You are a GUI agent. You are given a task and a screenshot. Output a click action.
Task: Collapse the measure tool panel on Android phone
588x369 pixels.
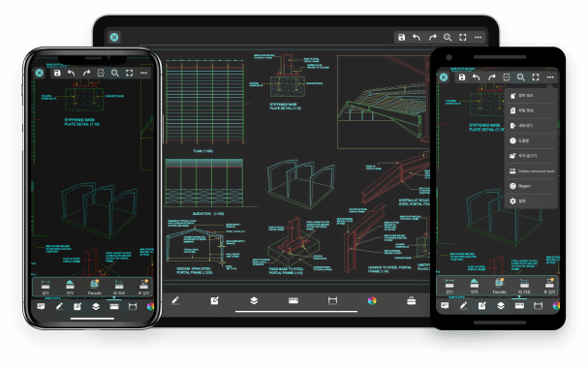click(x=519, y=306)
